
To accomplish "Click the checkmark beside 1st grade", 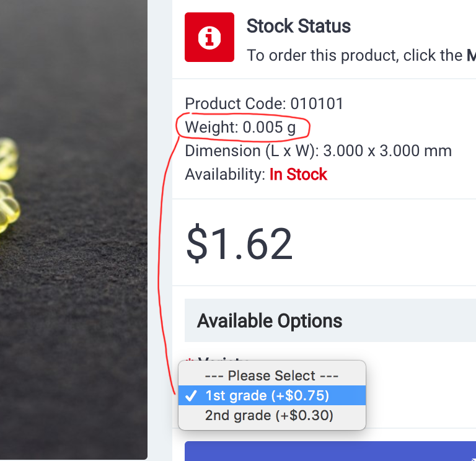I will [191, 396].
